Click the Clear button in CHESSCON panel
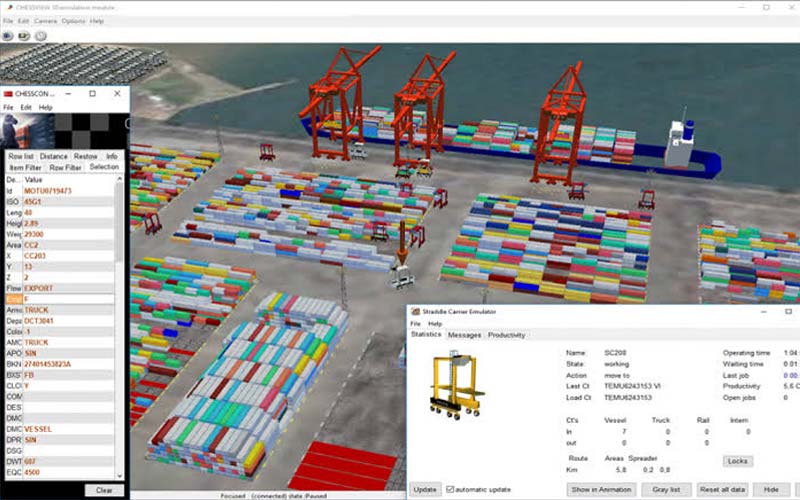Image resolution: width=800 pixels, height=500 pixels. pyautogui.click(x=104, y=490)
